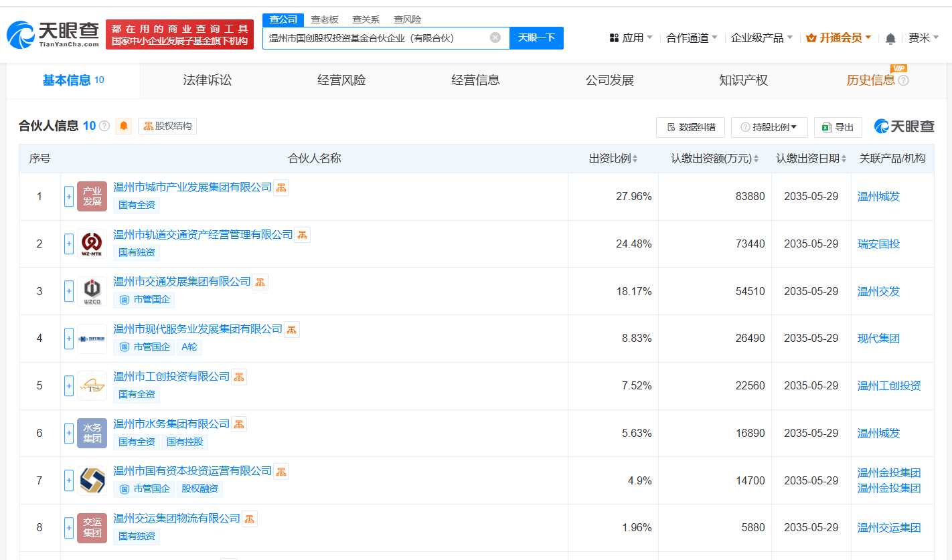The height and width of the screenshot is (560, 952).
Task: Click the 股权结构 button
Action: (167, 126)
